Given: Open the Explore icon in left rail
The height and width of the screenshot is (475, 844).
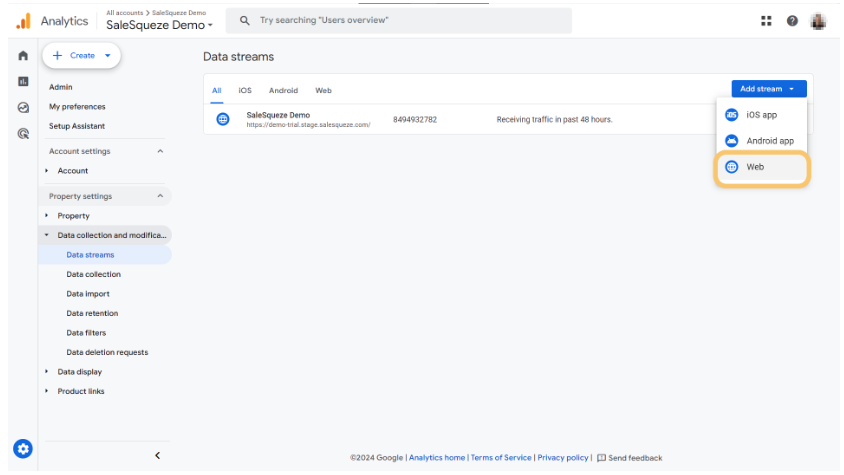Looking at the screenshot, I should click(23, 108).
